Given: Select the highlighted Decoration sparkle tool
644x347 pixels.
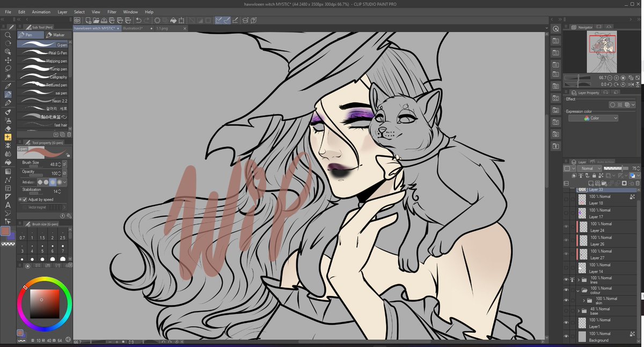Looking at the screenshot, I should [8, 137].
